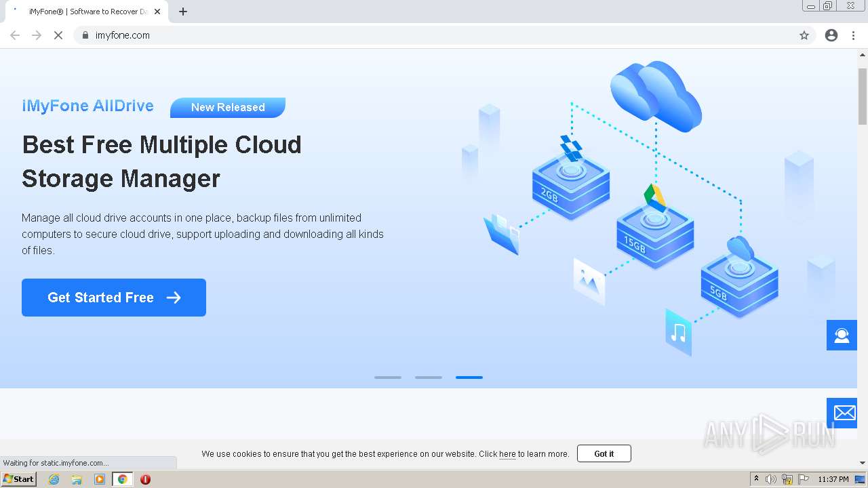
Task: Open volume speaker tray icon
Action: [771, 479]
